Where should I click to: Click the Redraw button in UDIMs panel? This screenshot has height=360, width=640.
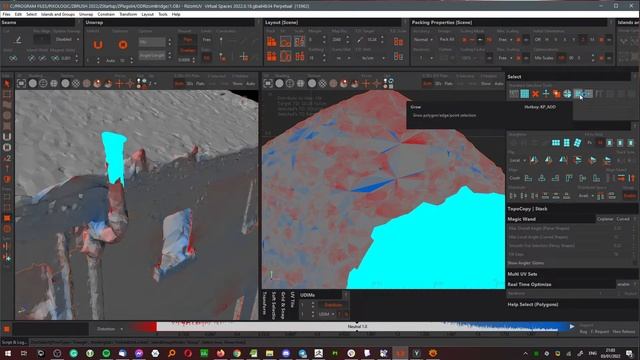click(333, 305)
